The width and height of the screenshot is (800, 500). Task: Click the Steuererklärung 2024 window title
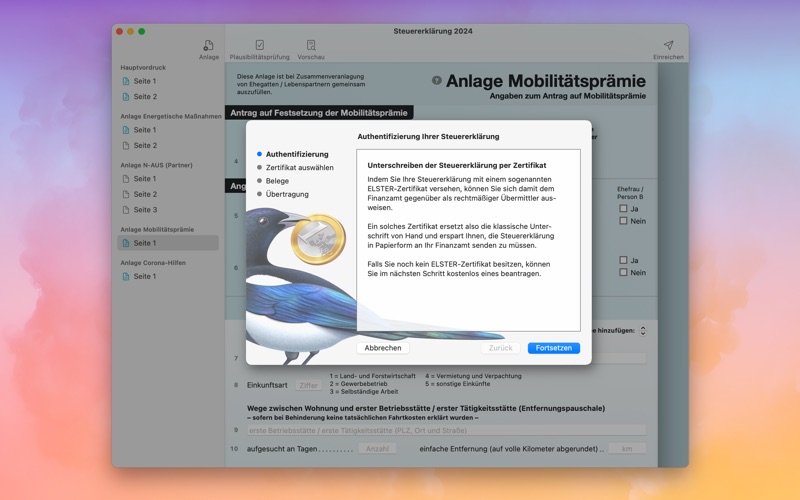pos(433,31)
